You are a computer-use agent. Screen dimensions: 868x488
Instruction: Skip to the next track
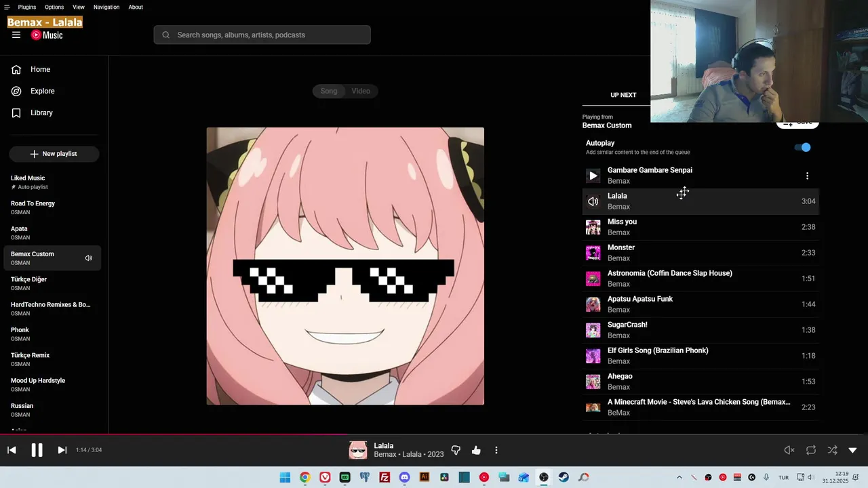[62, 450]
